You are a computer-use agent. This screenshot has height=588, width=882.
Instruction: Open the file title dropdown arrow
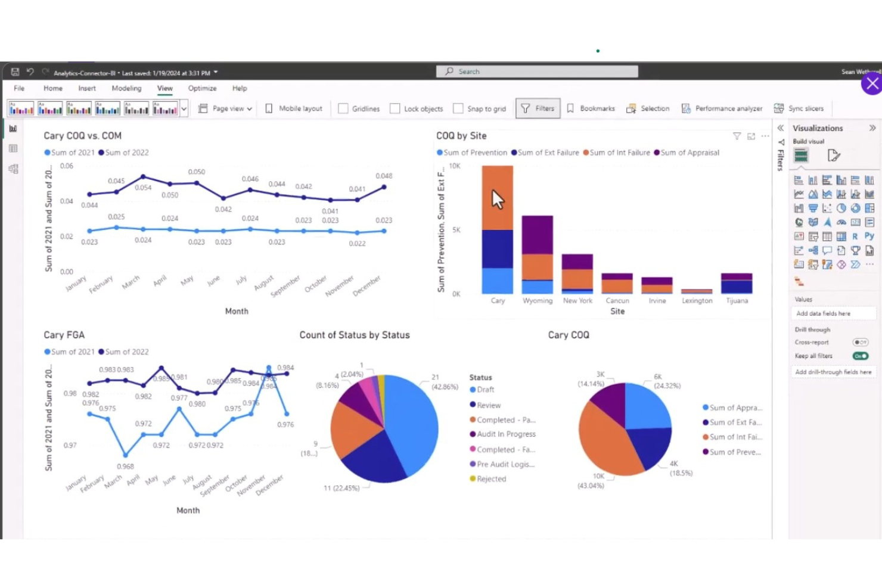216,73
